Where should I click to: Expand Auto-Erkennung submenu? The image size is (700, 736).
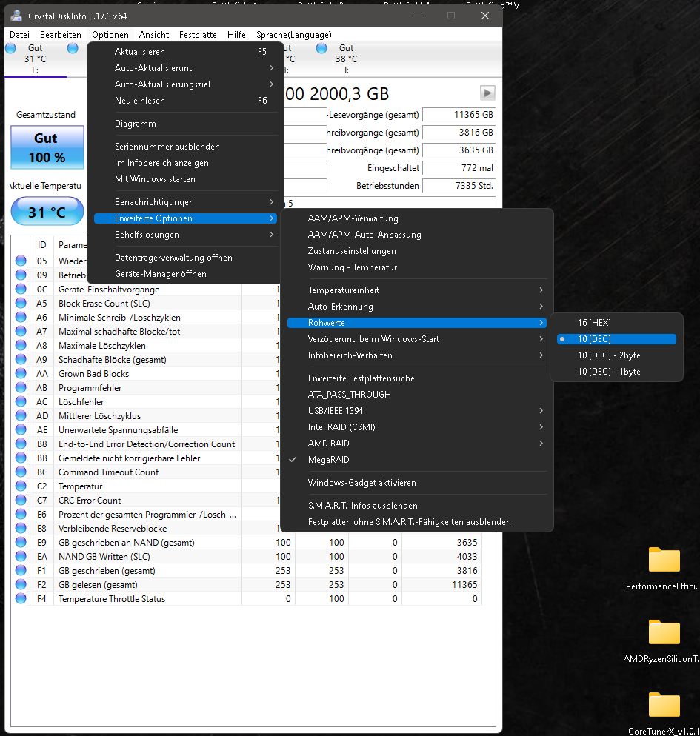tap(417, 306)
